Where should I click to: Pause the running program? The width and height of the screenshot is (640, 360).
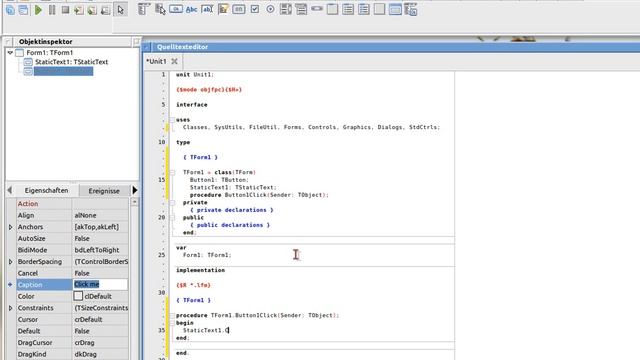52,10
